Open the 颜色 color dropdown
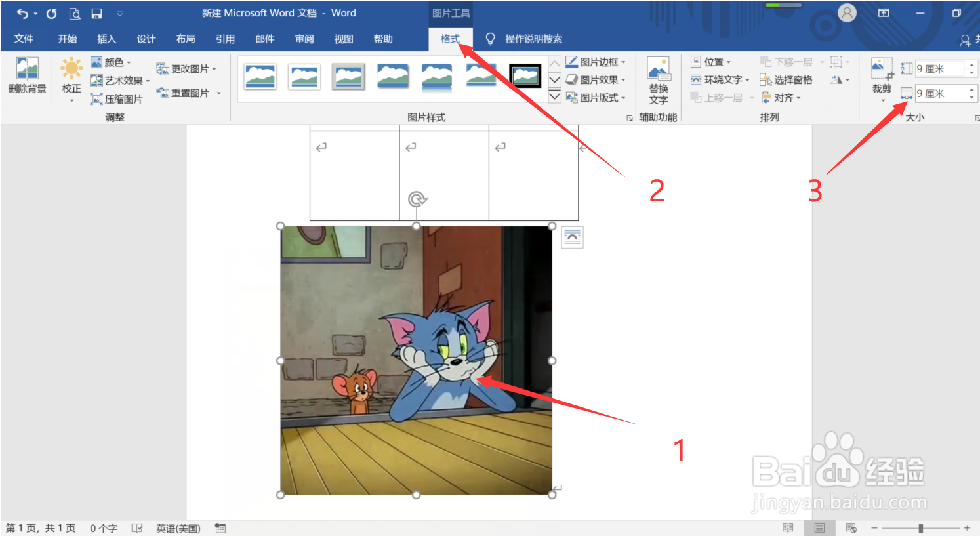Image resolution: width=980 pixels, height=536 pixels. (x=110, y=62)
